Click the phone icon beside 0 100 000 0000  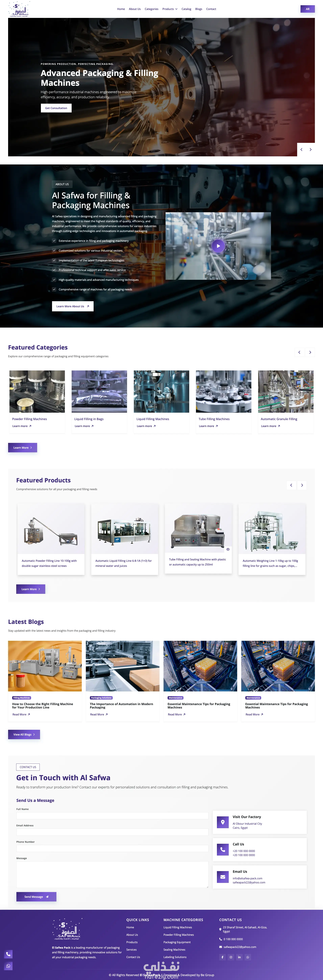coord(221,939)
